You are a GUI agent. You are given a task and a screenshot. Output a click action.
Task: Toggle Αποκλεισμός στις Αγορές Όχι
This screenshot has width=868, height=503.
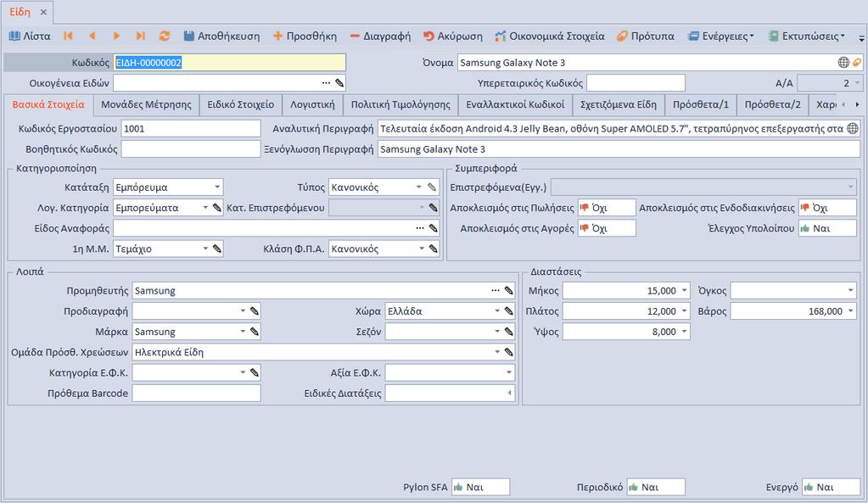607,228
